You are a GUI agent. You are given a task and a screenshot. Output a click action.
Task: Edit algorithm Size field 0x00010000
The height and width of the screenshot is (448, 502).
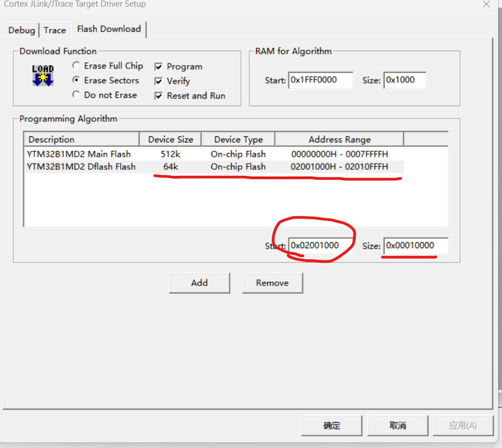click(416, 245)
